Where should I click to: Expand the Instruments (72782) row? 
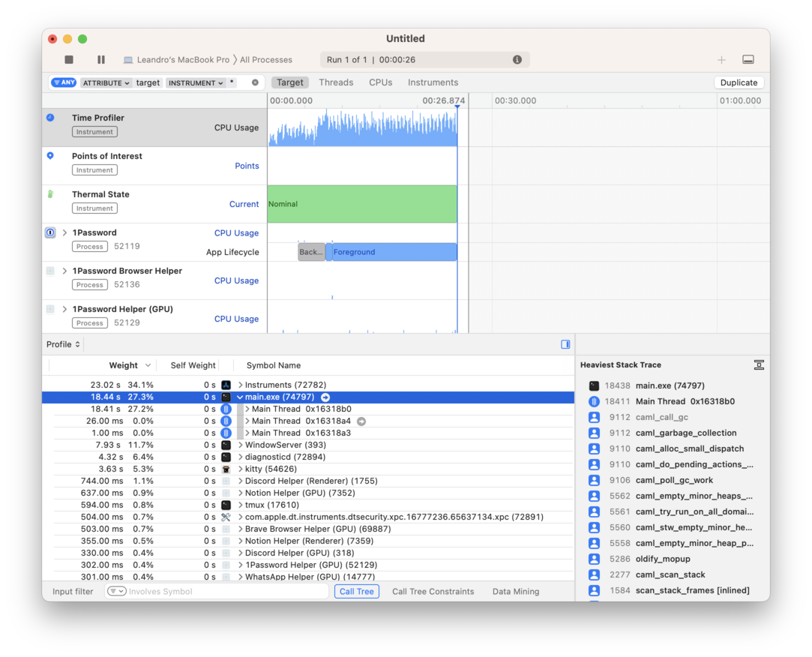(x=240, y=385)
